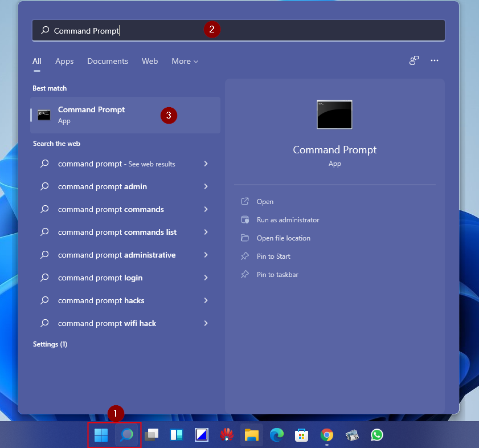Click the search preferences person icon
The image size is (479, 448).
[x=414, y=60]
